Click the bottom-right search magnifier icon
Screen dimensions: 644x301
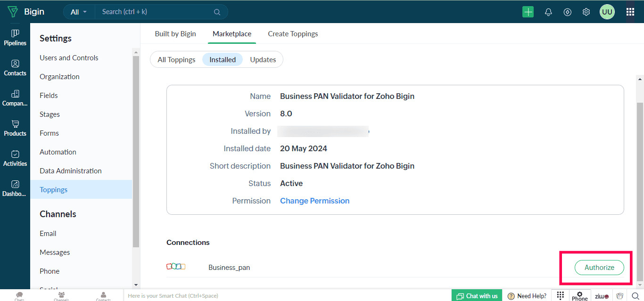[x=635, y=296]
